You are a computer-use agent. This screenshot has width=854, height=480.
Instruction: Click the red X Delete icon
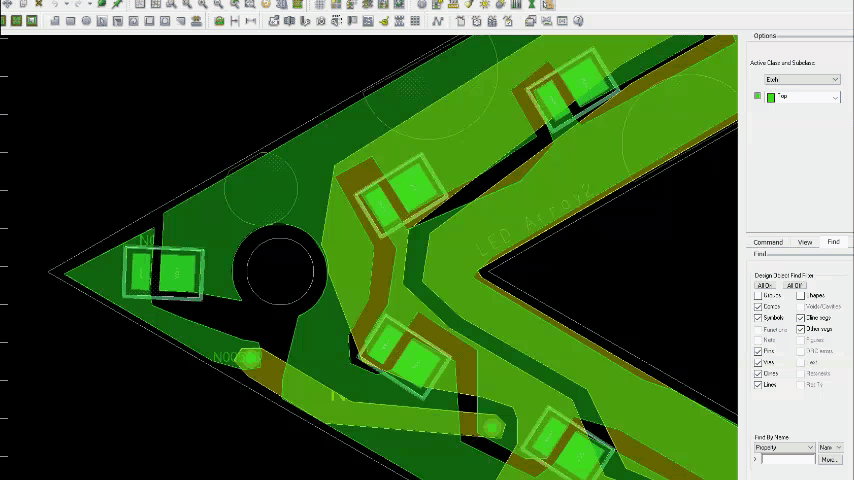tap(38, 4)
